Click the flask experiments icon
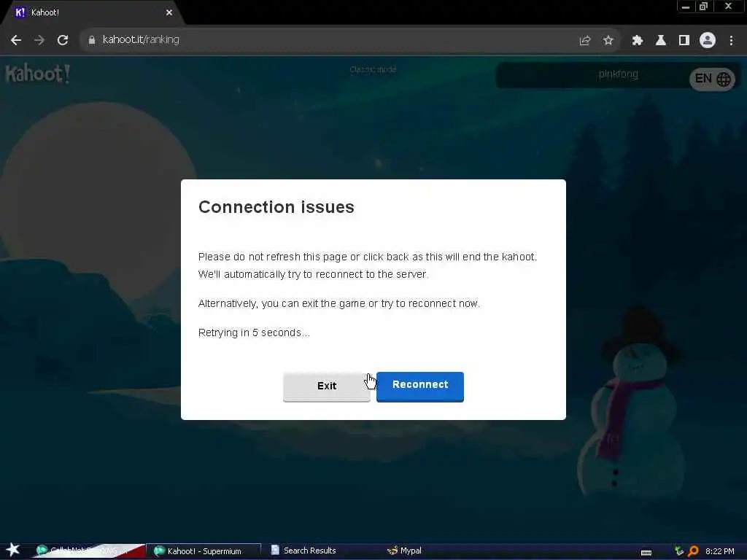 pos(661,41)
